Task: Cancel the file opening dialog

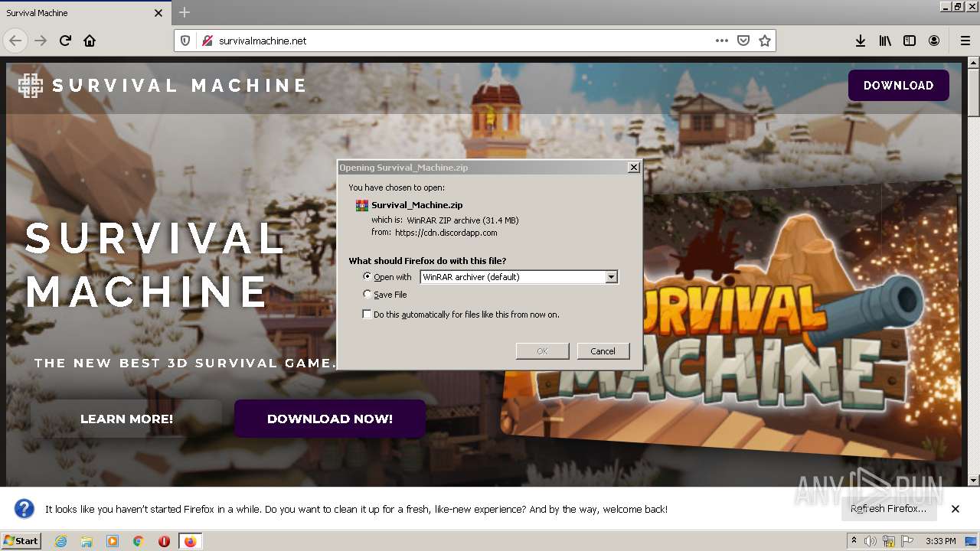Action: click(x=603, y=351)
